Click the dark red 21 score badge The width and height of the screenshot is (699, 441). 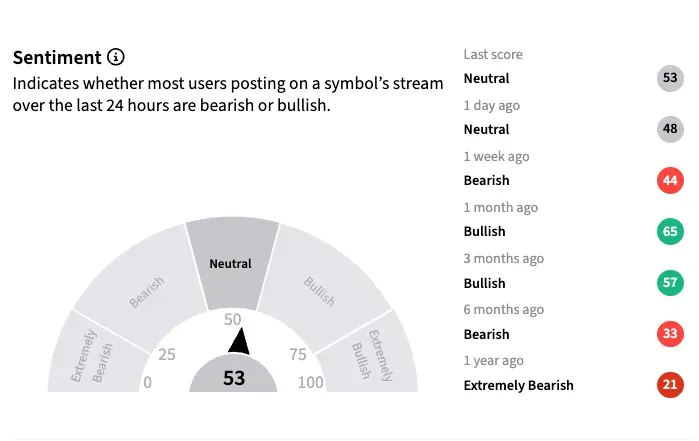670,385
